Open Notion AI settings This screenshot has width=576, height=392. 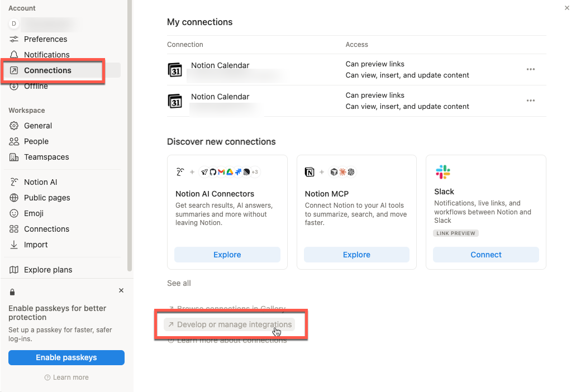click(40, 182)
